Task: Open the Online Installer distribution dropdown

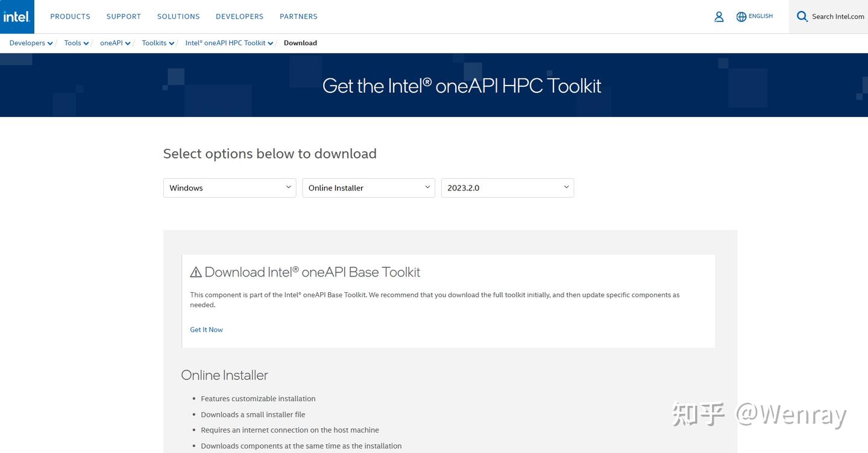Action: [x=368, y=187]
